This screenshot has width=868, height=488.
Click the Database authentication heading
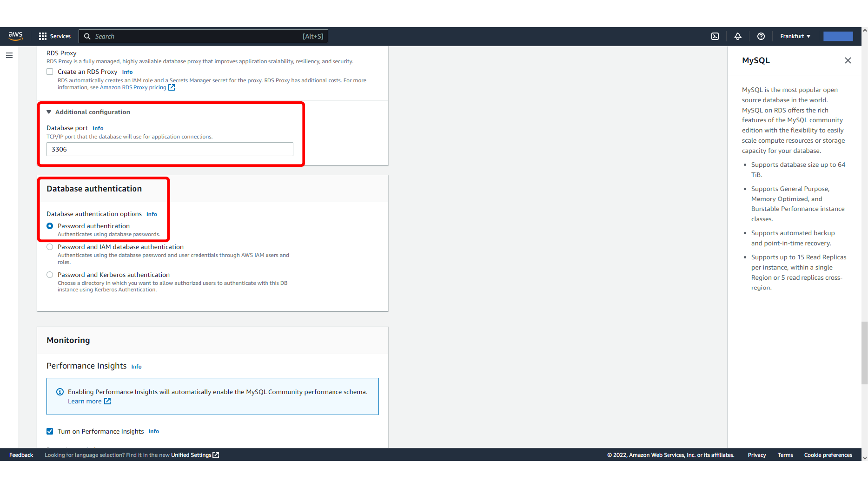94,189
